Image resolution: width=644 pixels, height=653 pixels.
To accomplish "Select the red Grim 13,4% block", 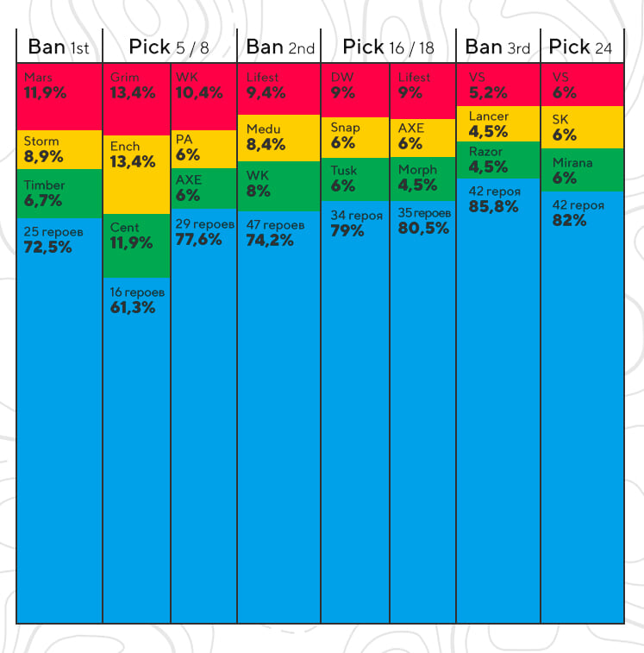I will click(136, 99).
